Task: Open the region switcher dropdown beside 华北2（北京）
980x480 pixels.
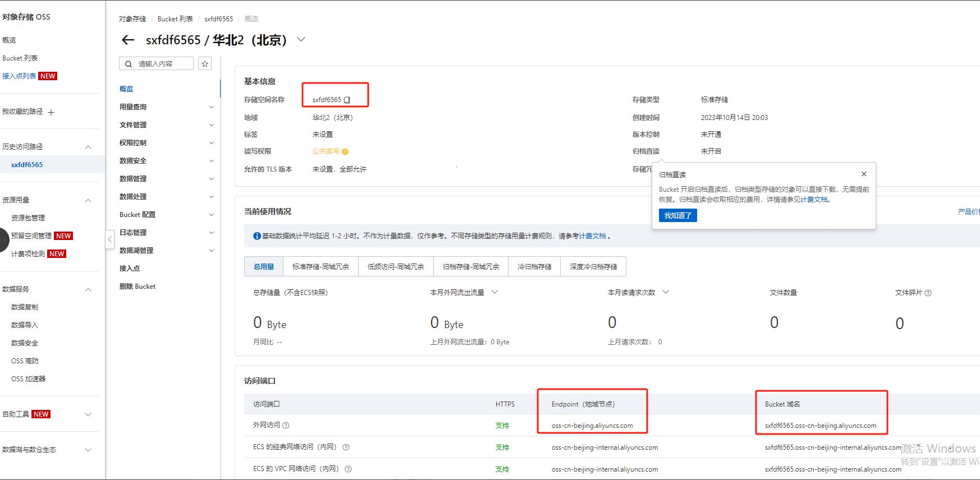Action: [x=301, y=39]
